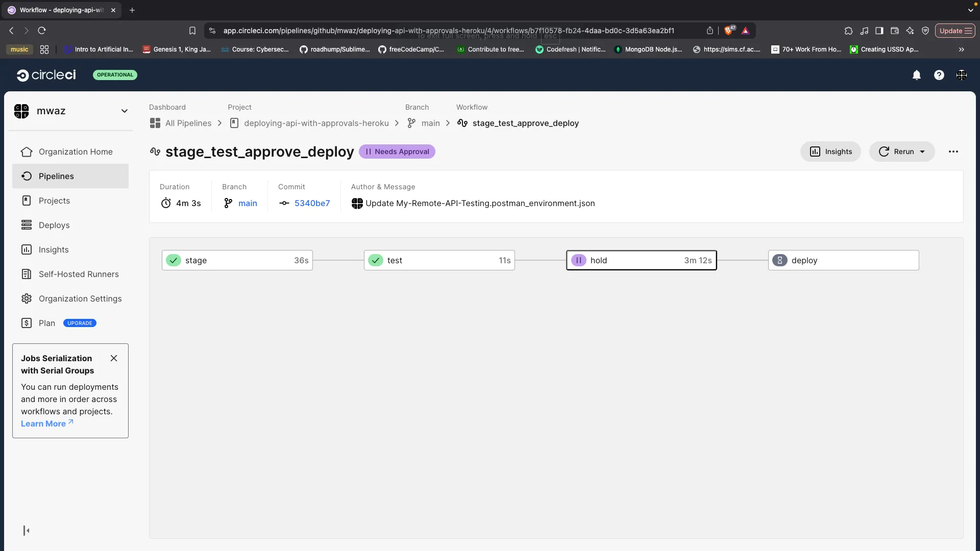This screenshot has width=980, height=551.
Task: Expand the mwaz organization switcher
Action: pos(124,111)
